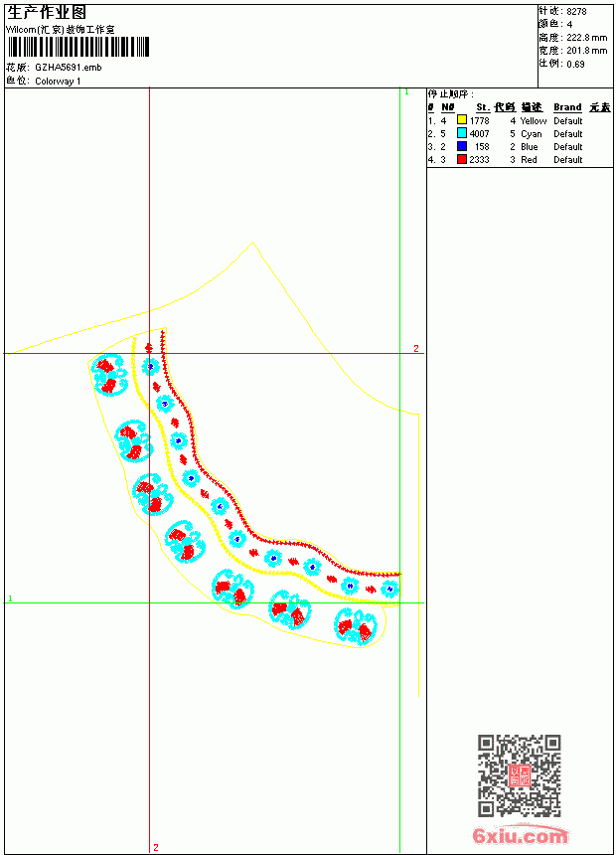
Task: Click the Brand column header
Action: point(567,107)
